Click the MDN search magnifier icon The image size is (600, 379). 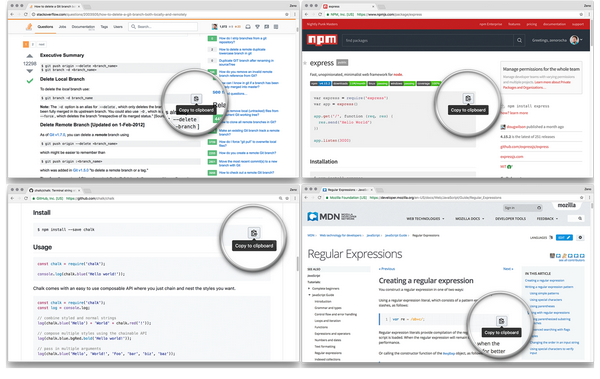pyautogui.click(x=580, y=218)
